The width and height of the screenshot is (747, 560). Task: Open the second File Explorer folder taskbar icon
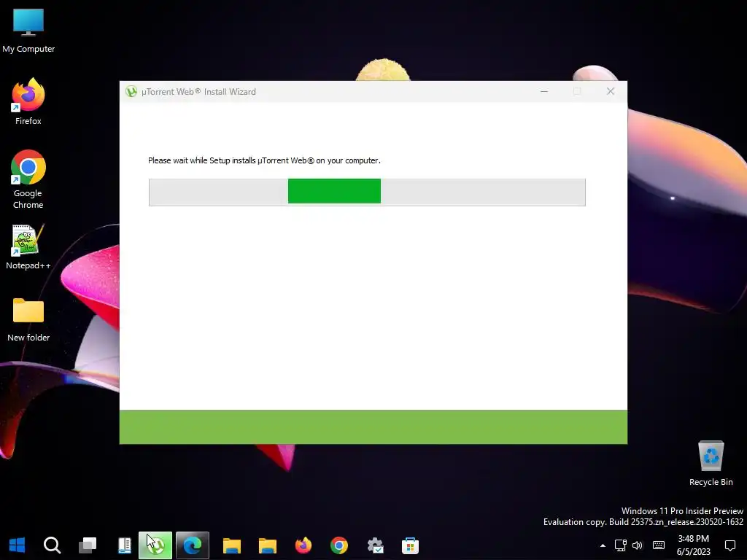coord(268,545)
